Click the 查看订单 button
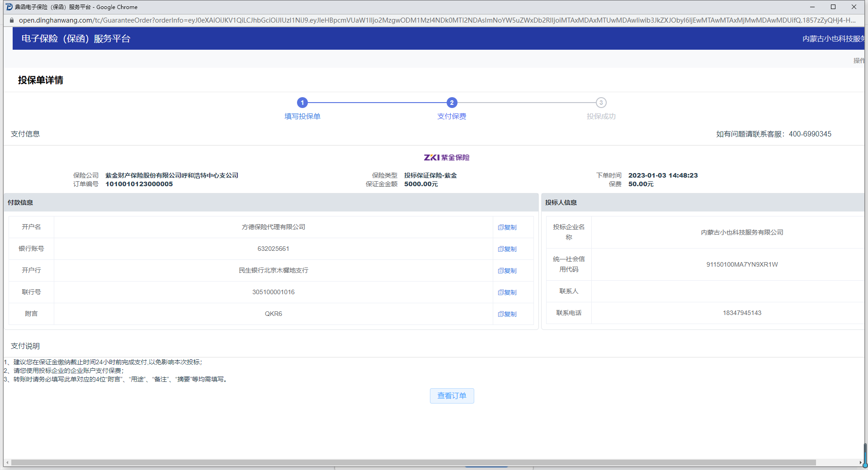 coord(452,396)
